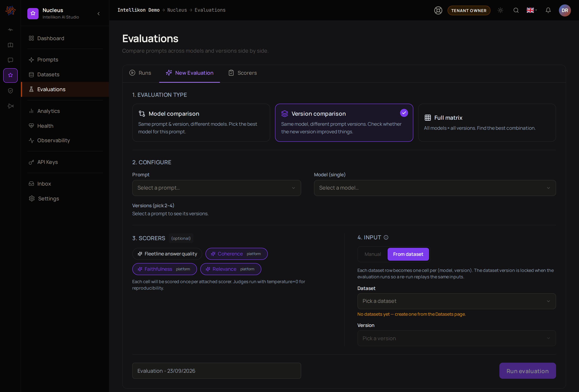Switch to the New Evaluation tab
This screenshot has height=392, width=579.
(190, 73)
